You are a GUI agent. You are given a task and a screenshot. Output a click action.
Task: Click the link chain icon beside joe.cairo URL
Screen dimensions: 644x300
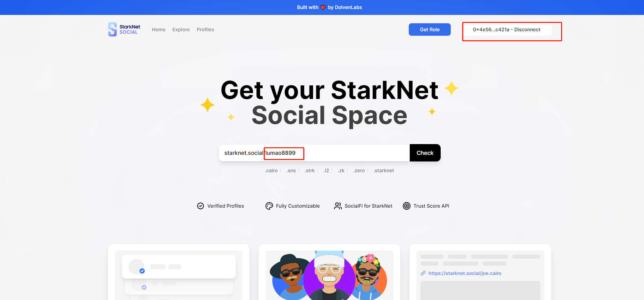423,273
